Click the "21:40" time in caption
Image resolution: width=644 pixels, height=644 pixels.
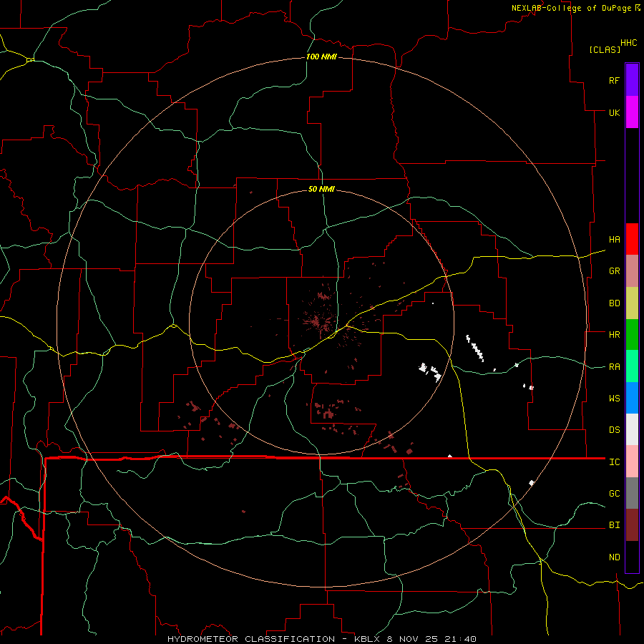click(x=461, y=639)
